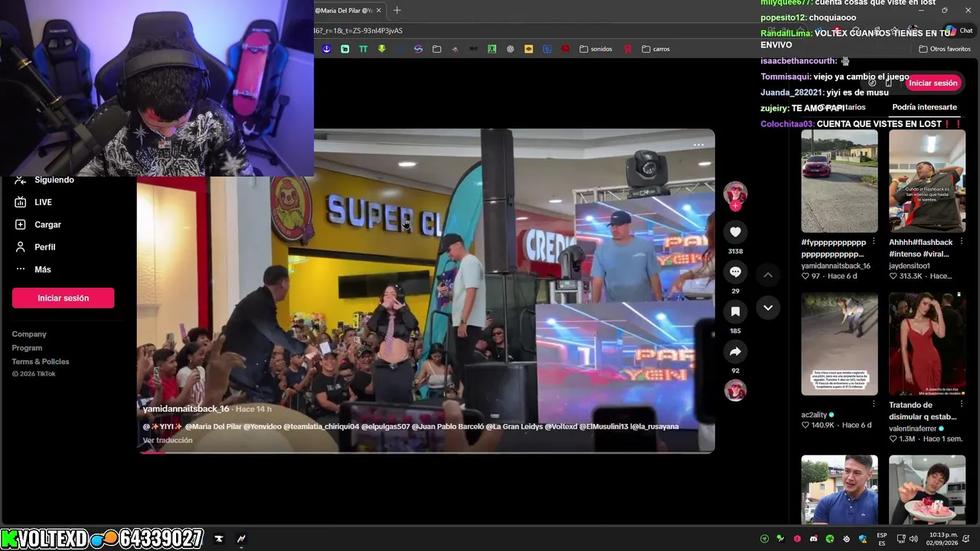Open yamidannaitsback_16 username on the video
This screenshot has width=980, height=551.
click(x=186, y=409)
